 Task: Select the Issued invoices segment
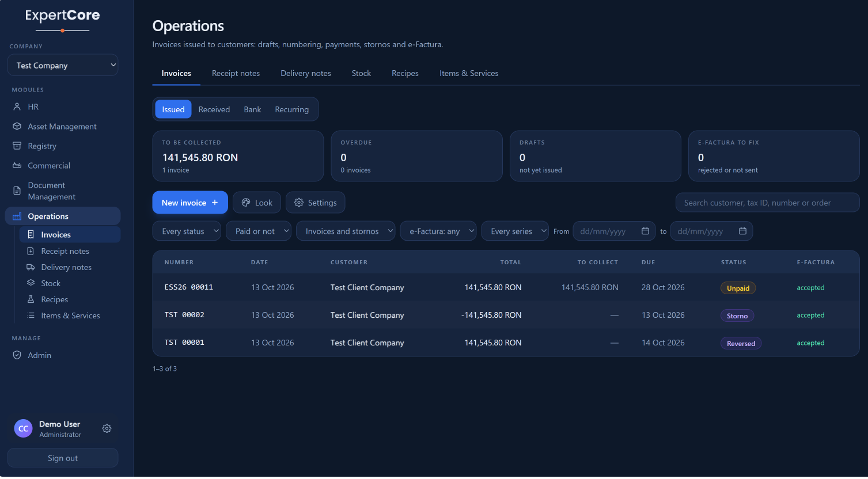[x=173, y=109]
